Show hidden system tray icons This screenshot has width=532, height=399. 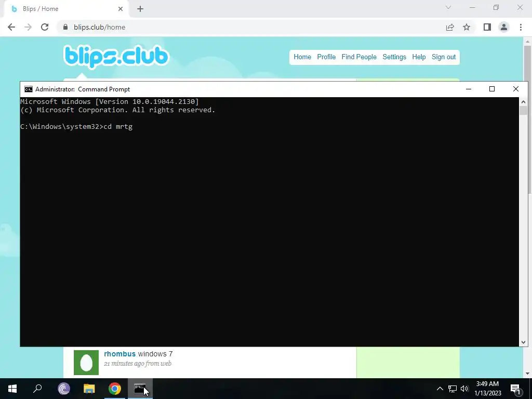tap(440, 389)
